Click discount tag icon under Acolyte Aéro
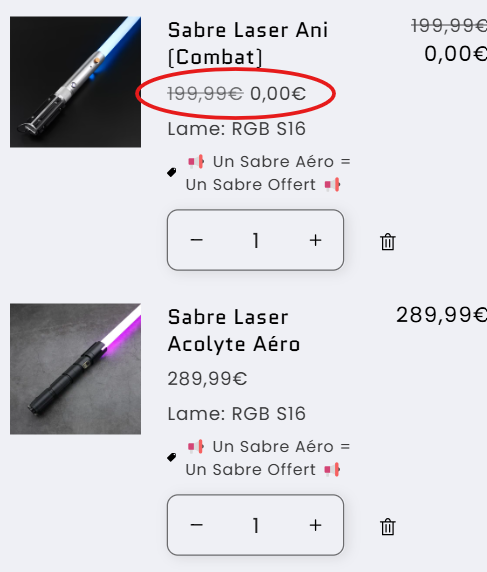This screenshot has width=487, height=572. pyautogui.click(x=171, y=457)
